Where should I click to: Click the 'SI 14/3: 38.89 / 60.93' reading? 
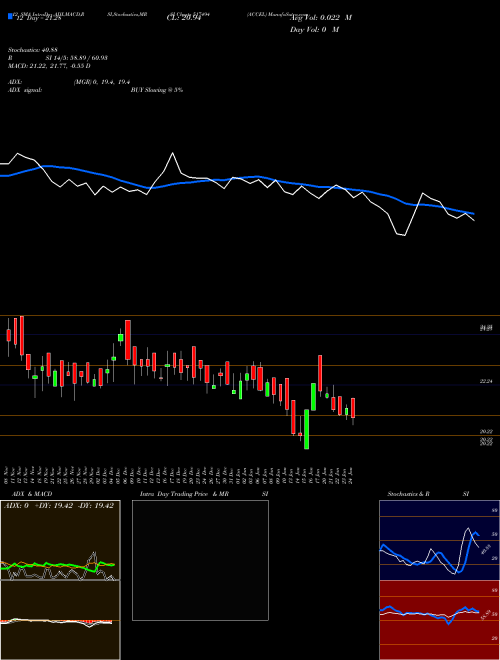coord(77,58)
